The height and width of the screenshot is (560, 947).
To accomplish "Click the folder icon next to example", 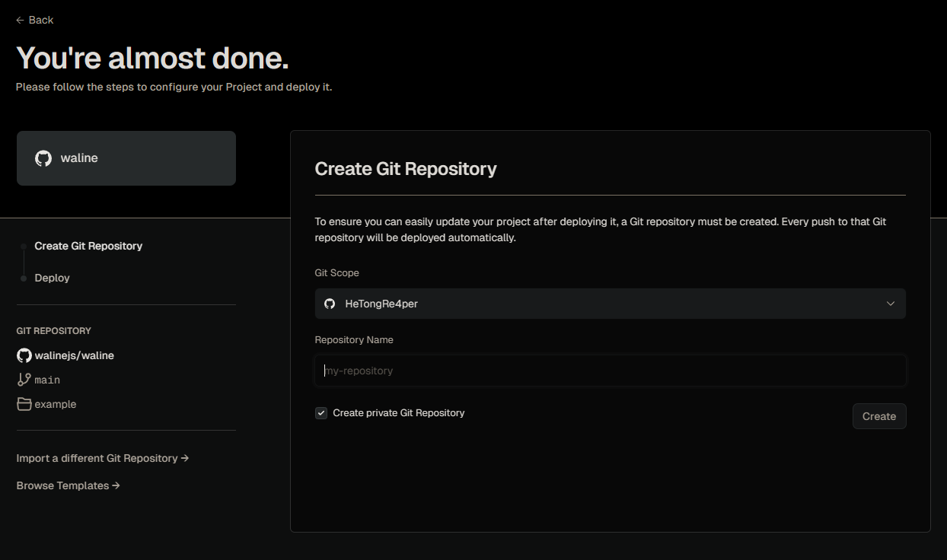I will (x=24, y=404).
